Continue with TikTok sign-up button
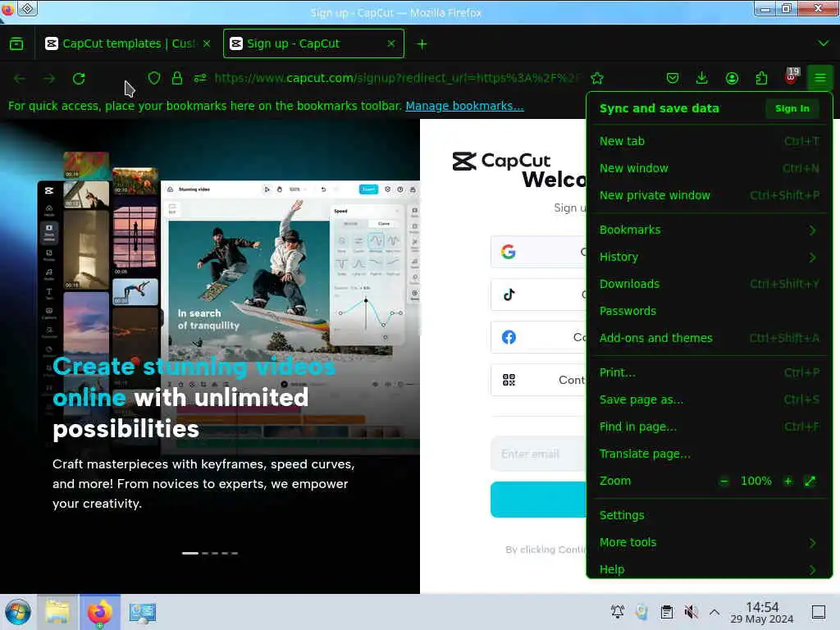This screenshot has width=840, height=630. pos(538,294)
